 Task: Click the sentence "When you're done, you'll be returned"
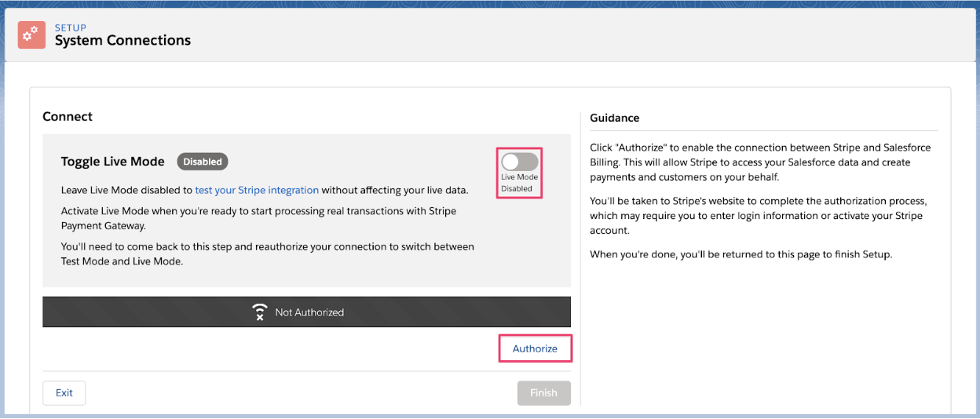(x=741, y=254)
